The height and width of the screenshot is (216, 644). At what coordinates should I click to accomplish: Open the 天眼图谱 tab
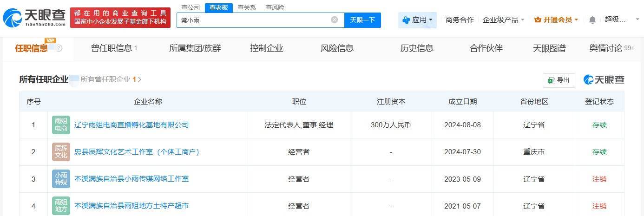point(549,48)
